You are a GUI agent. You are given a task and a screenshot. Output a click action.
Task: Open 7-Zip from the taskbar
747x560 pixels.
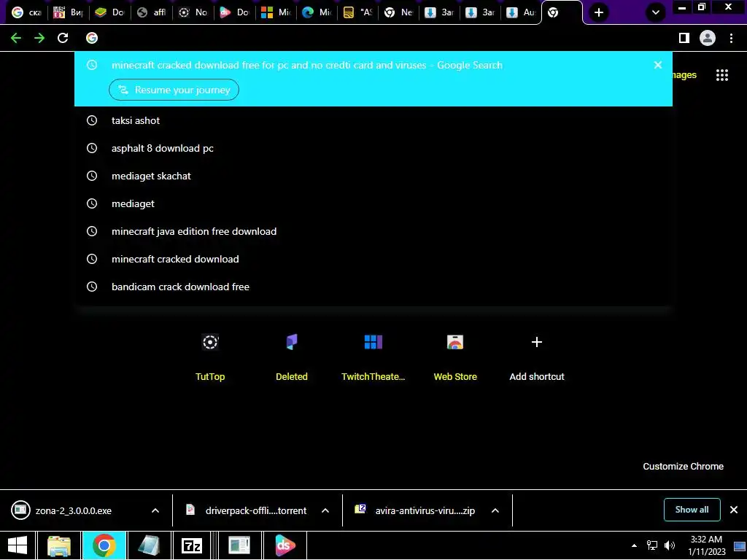(192, 545)
